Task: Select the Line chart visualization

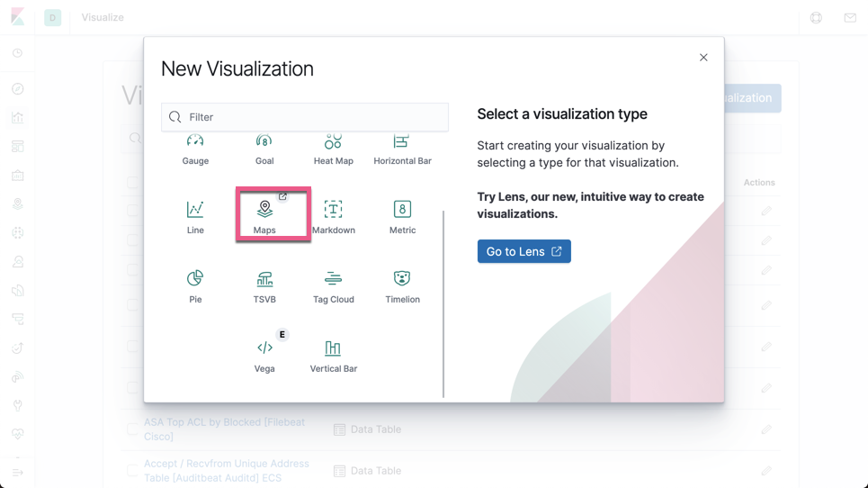Action: point(195,217)
